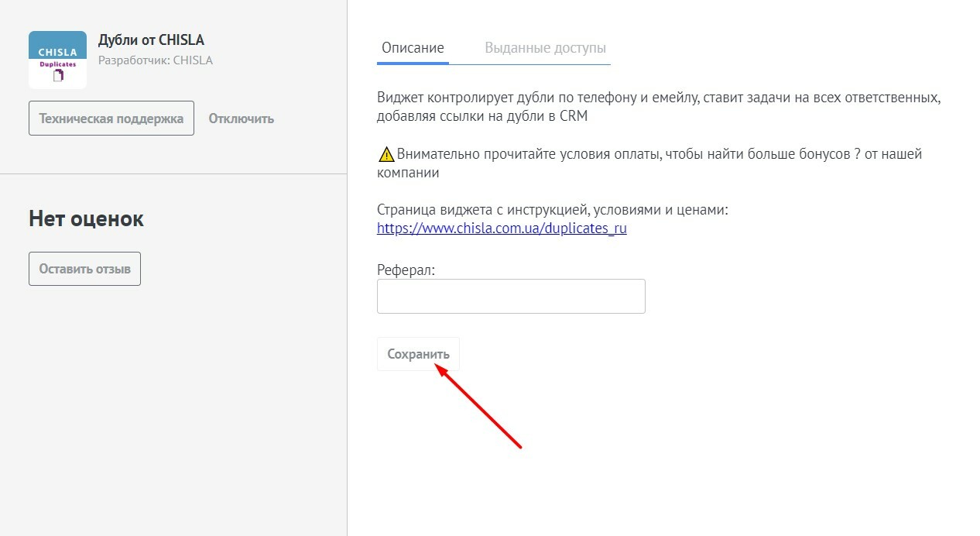
Task: Switch to the Выданные доступы tab
Action: point(546,48)
